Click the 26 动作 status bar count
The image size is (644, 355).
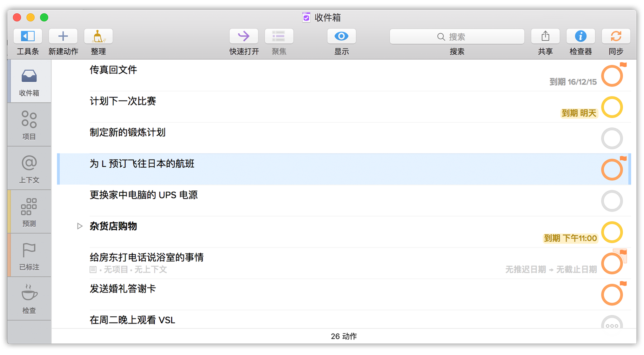pyautogui.click(x=344, y=336)
